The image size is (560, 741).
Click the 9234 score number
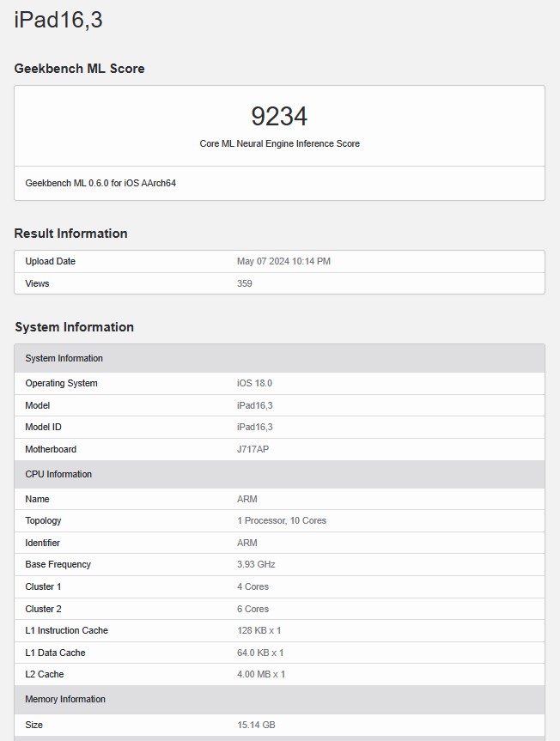point(279,117)
